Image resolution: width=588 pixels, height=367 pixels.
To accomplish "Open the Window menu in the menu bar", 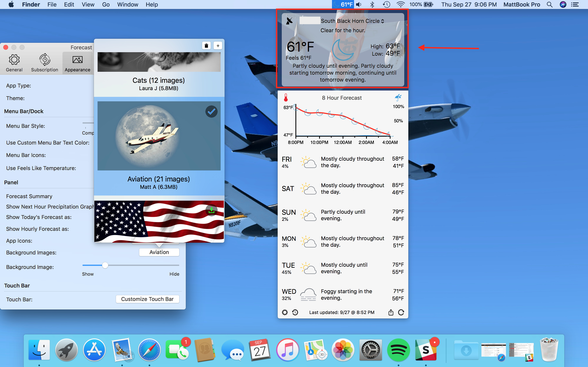I will (x=128, y=4).
